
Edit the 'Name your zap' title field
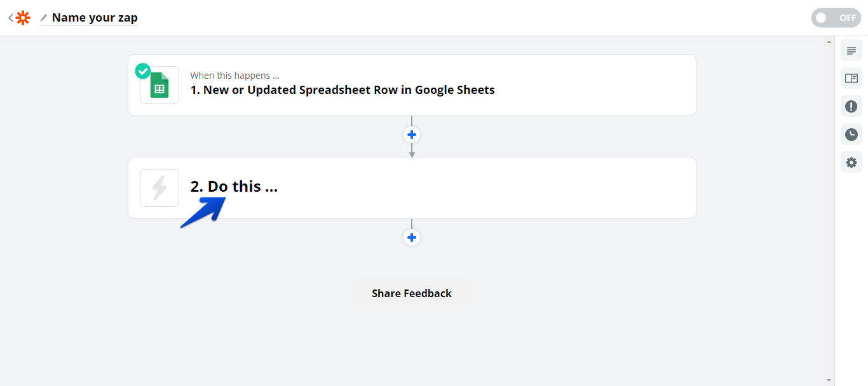(x=95, y=18)
